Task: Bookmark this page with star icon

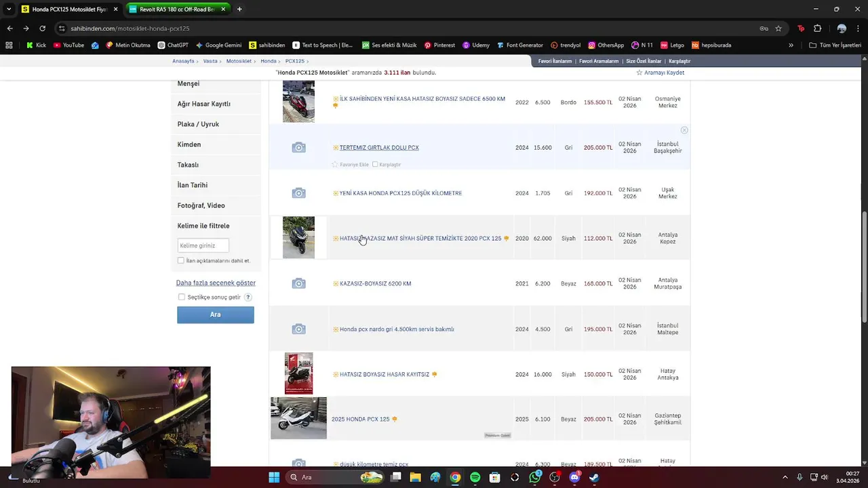Action: click(778, 28)
